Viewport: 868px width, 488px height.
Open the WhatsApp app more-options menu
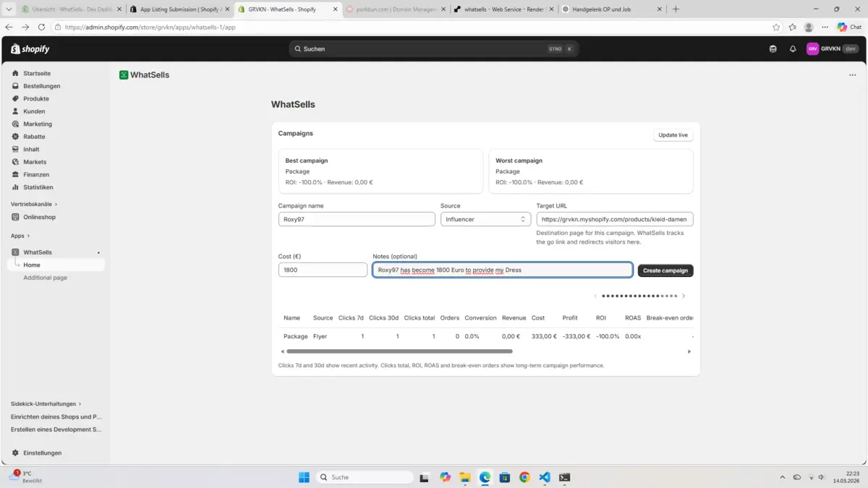point(853,74)
